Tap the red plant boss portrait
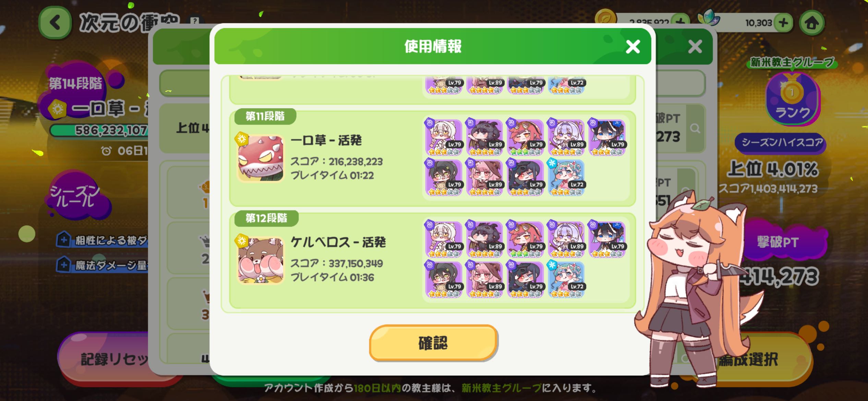868x401 pixels. (261, 158)
